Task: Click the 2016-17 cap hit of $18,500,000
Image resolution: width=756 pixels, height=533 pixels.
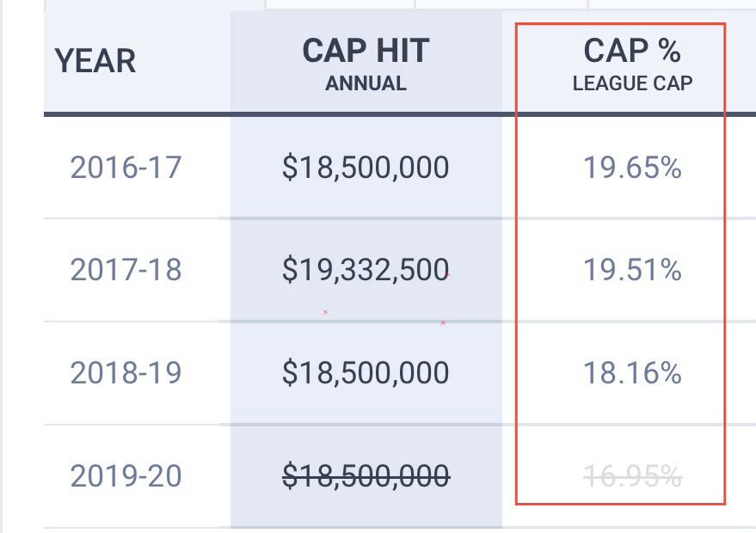Action: (366, 167)
